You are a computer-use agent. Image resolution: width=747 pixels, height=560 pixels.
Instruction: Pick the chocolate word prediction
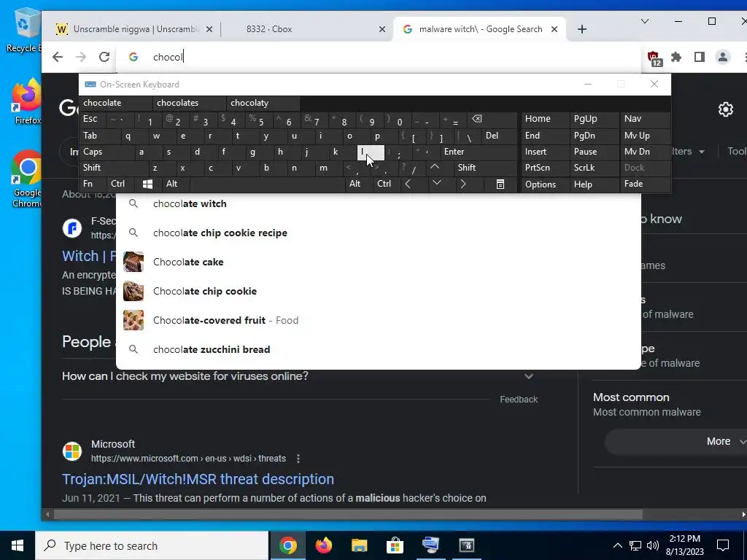tap(116, 103)
